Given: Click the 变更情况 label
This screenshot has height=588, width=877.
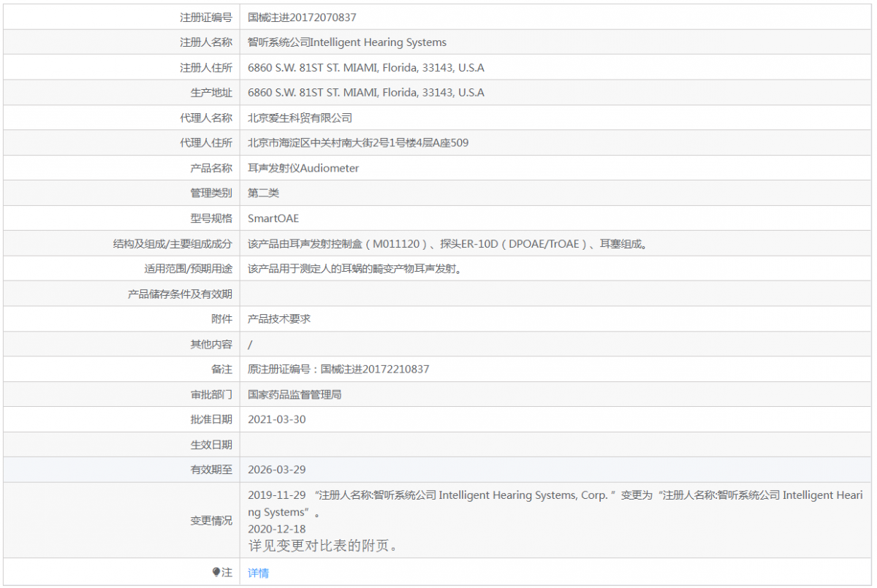Looking at the screenshot, I should pos(211,521).
